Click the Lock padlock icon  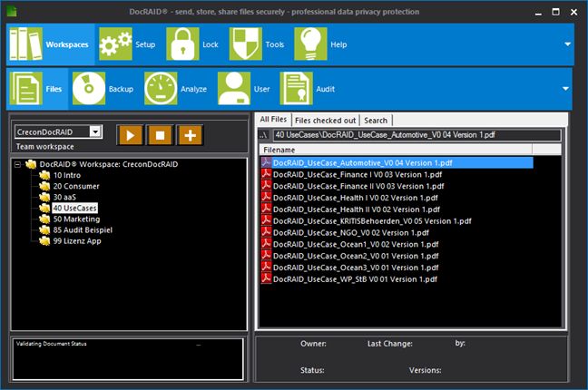click(182, 44)
